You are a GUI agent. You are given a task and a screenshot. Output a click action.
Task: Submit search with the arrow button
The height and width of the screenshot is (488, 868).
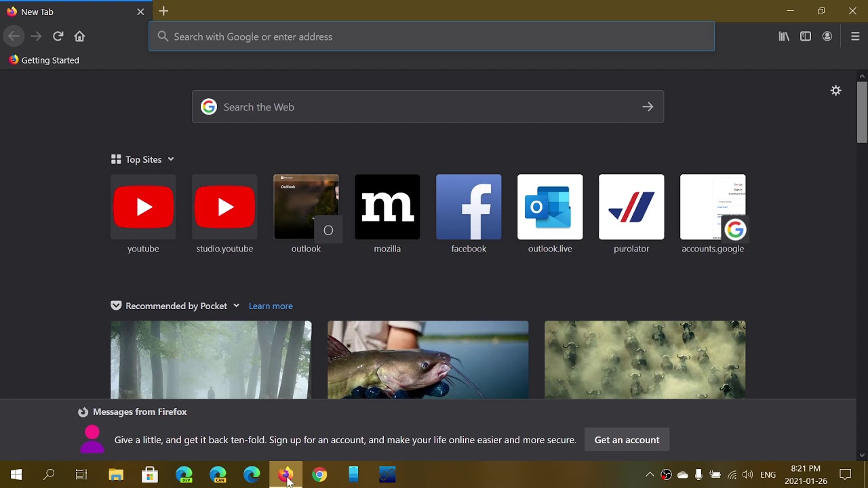648,107
